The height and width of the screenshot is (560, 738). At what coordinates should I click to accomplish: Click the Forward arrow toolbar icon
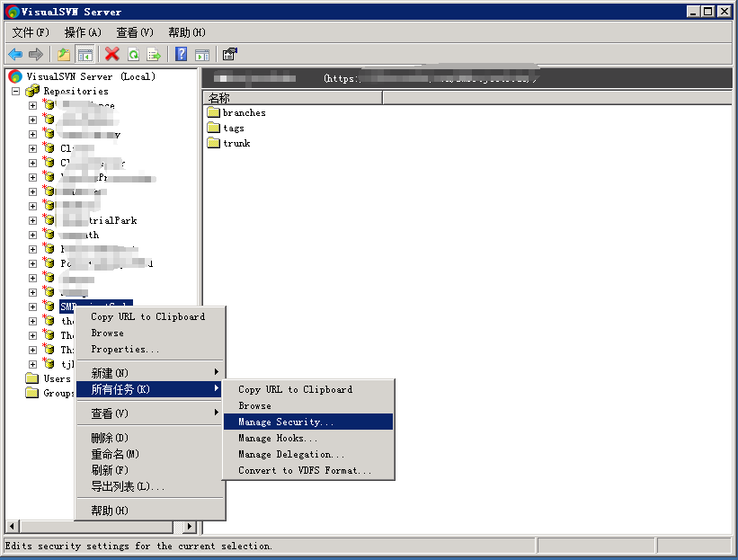[x=36, y=55]
